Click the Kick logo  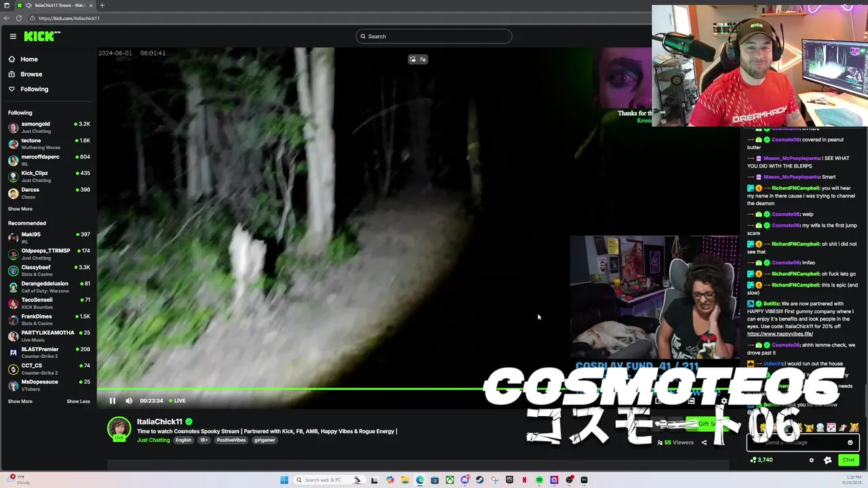[42, 37]
